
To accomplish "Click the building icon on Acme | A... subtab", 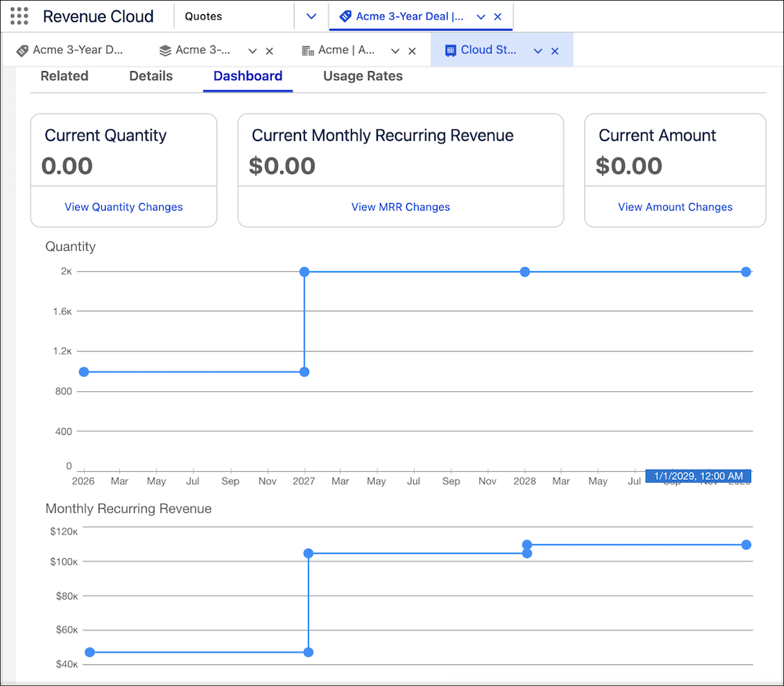I will 308,50.
